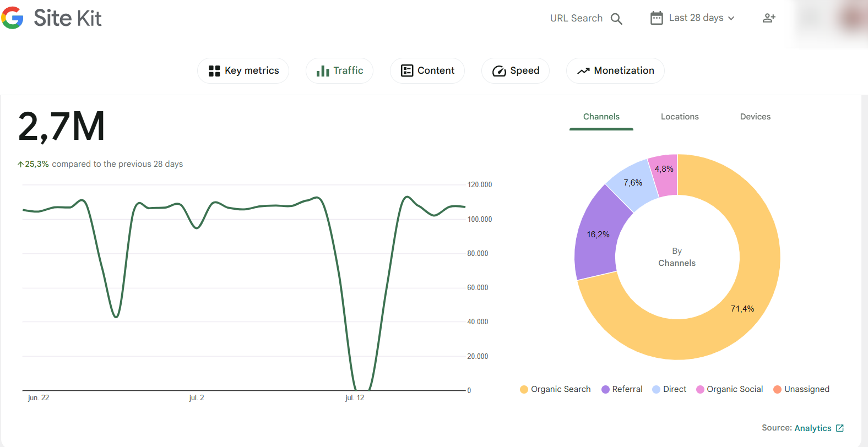Open the Analytics source link
The height and width of the screenshot is (447, 868).
coord(813,428)
